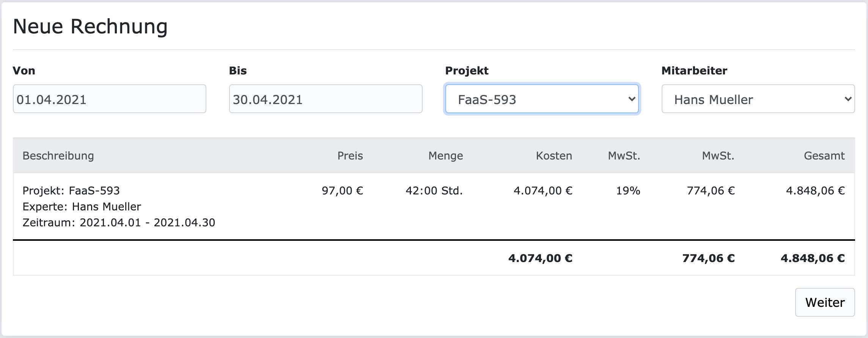Select the Kosten column header
The image size is (868, 338).
tap(554, 156)
